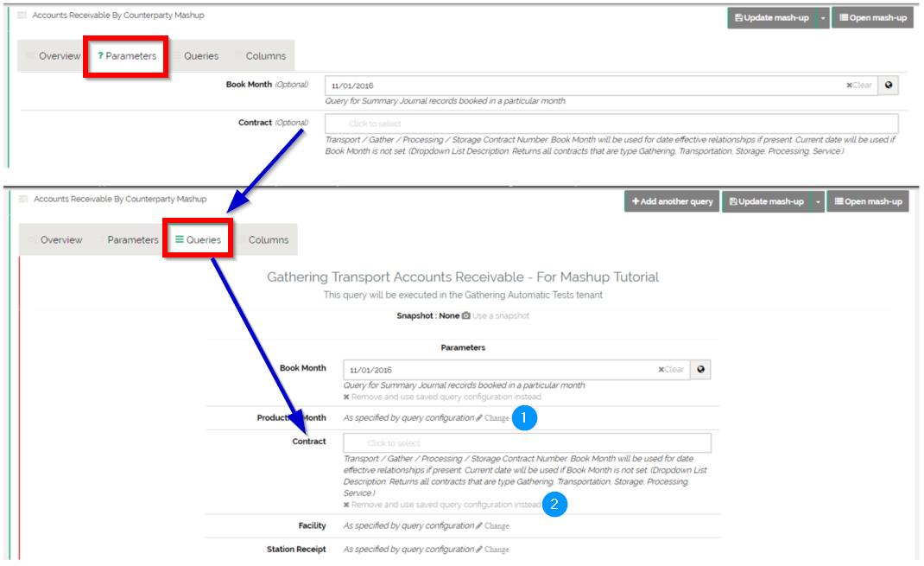Viewport: 924px width, 566px height.
Task: Click the globe icon beside the upper Book Month field
Action: (889, 86)
